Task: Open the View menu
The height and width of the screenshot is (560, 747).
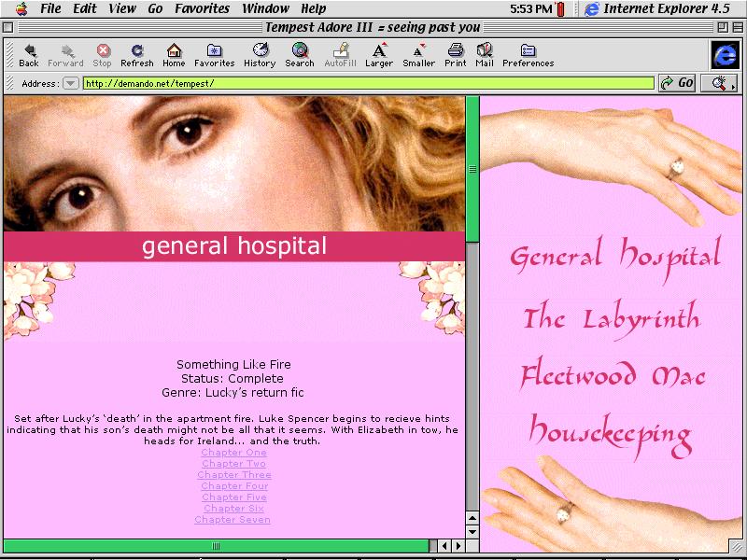Action: (x=122, y=9)
